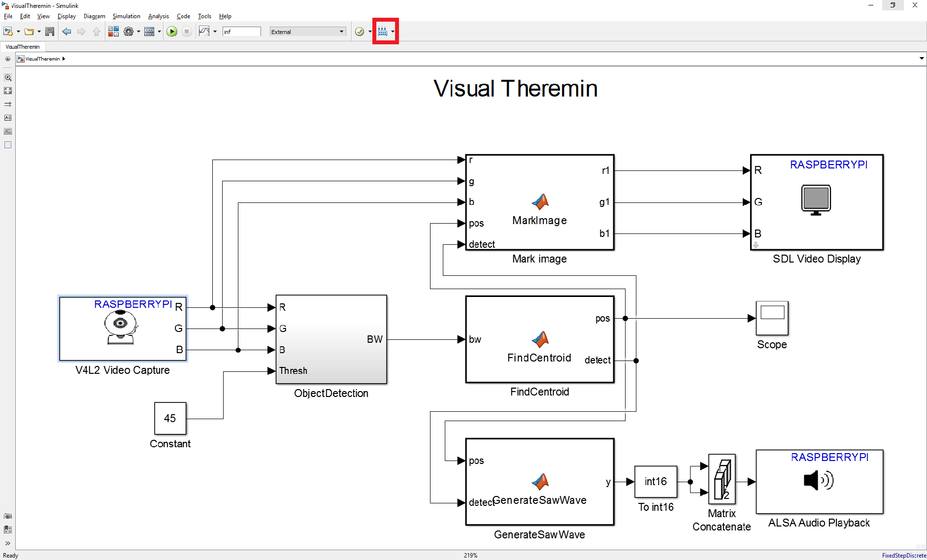Click the navigate back arrow toolbar icon
Screen dimensions: 927x560
pyautogui.click(x=67, y=31)
